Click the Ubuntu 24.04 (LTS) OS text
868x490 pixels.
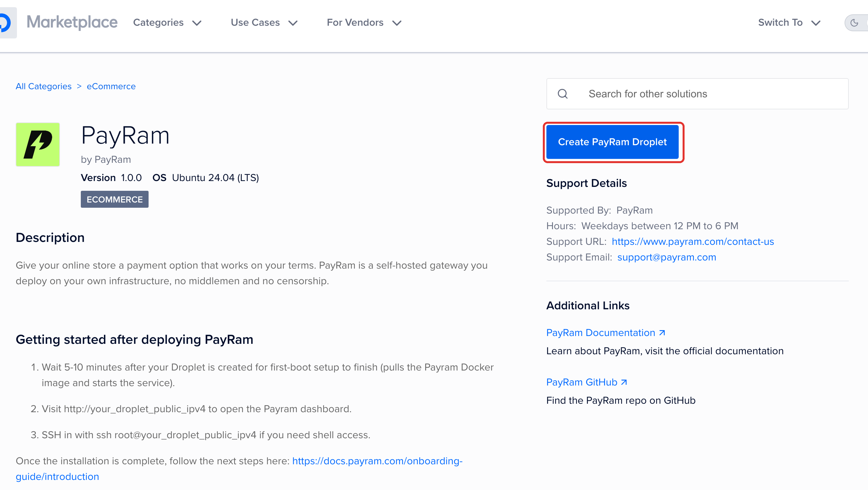pos(215,177)
